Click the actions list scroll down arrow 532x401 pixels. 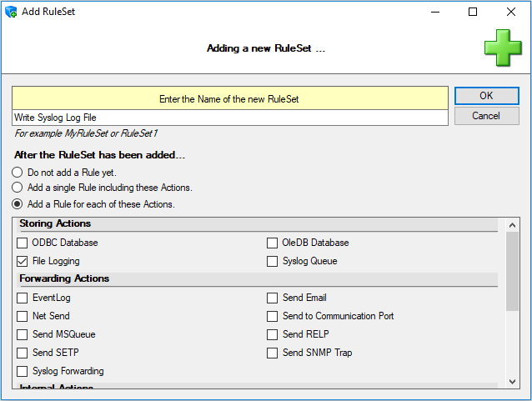coord(512,382)
